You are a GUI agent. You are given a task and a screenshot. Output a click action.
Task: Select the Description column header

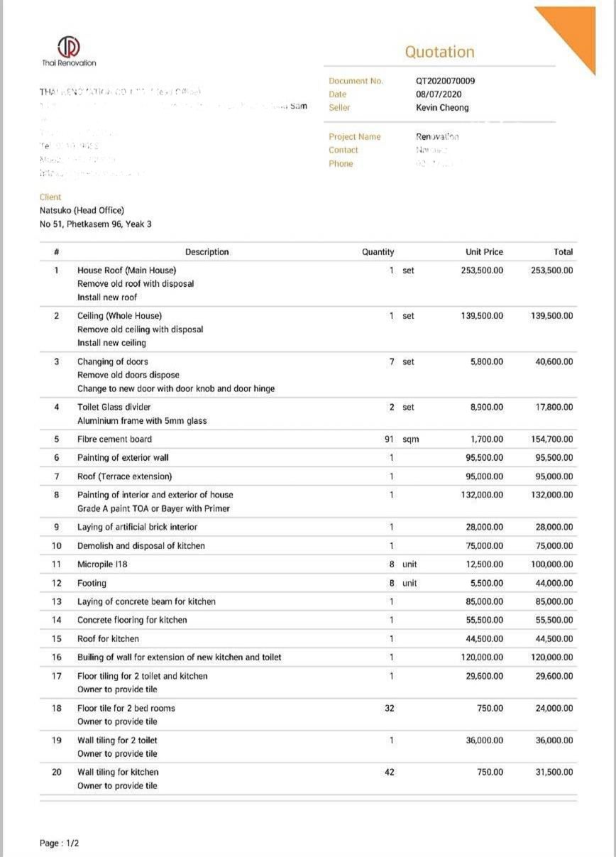207,252
